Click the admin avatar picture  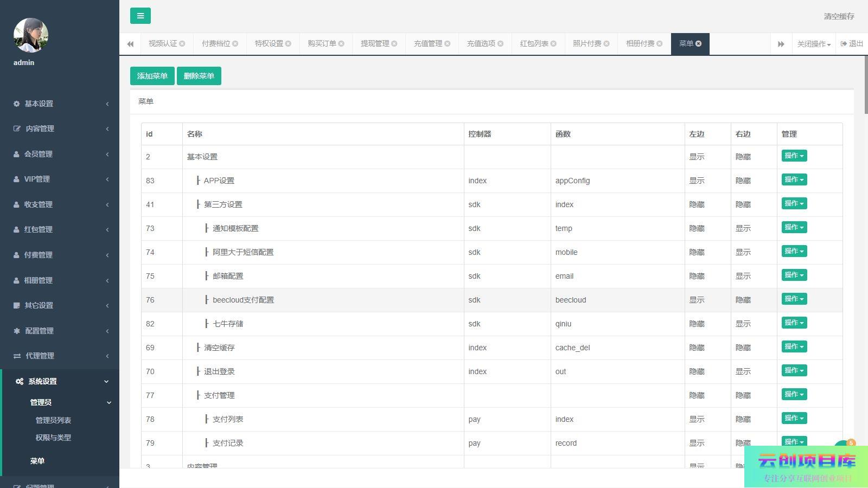tap(31, 35)
